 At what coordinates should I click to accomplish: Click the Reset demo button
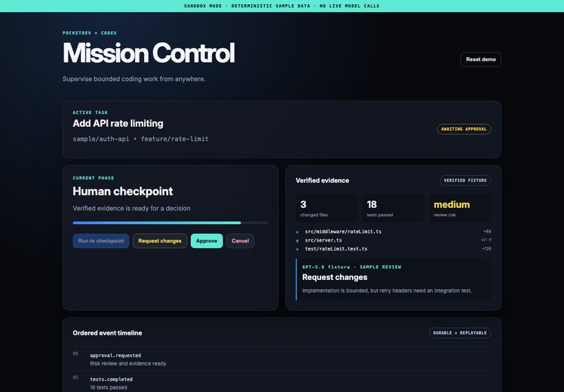[x=481, y=59]
